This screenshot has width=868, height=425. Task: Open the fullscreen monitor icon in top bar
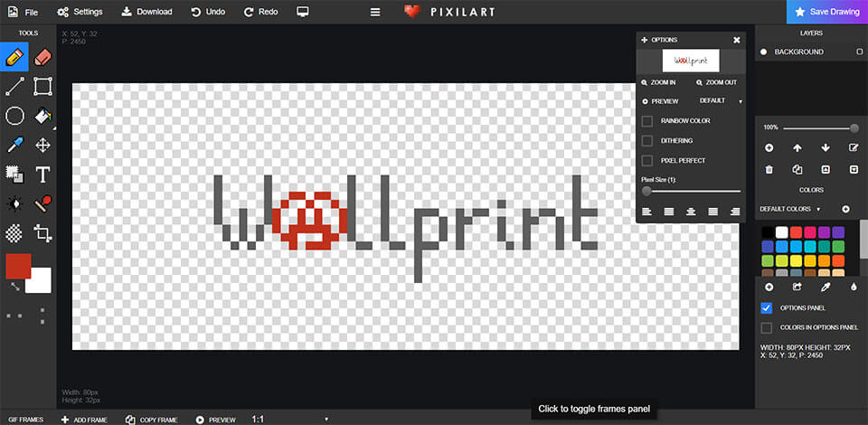click(302, 12)
